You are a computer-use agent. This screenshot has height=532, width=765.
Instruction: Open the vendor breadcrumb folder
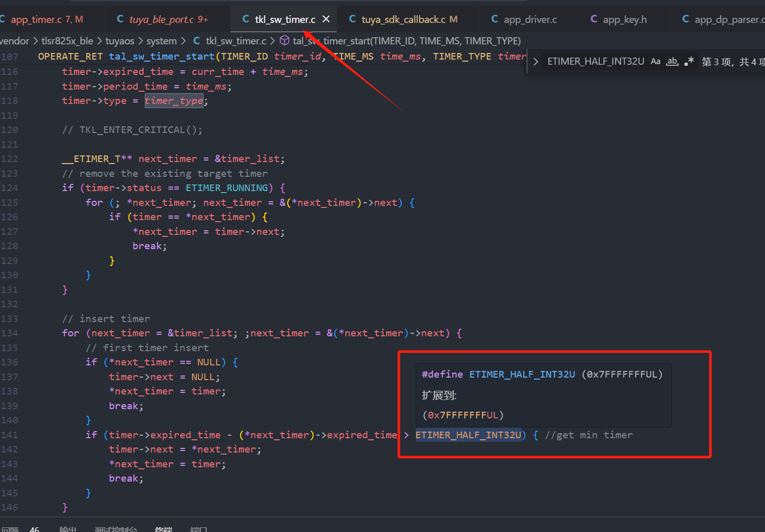(x=14, y=41)
